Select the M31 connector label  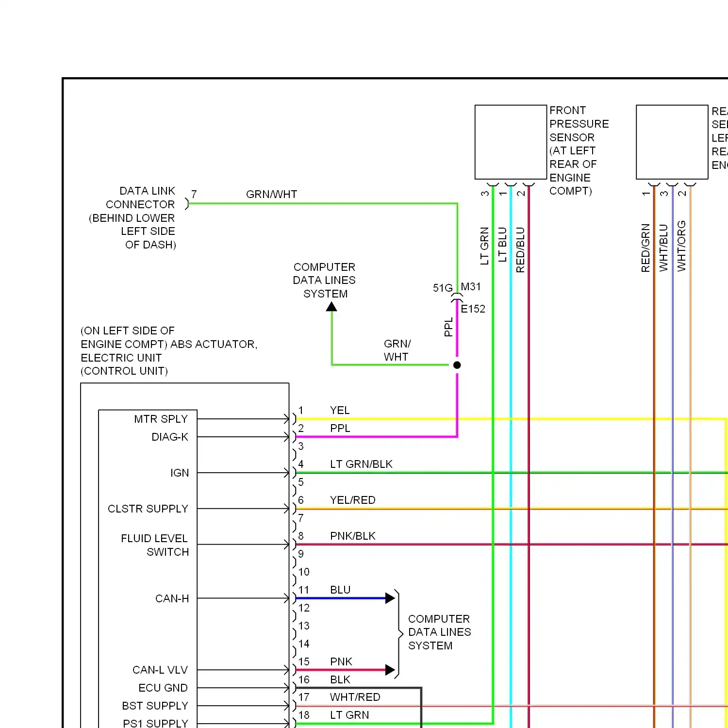point(471,287)
